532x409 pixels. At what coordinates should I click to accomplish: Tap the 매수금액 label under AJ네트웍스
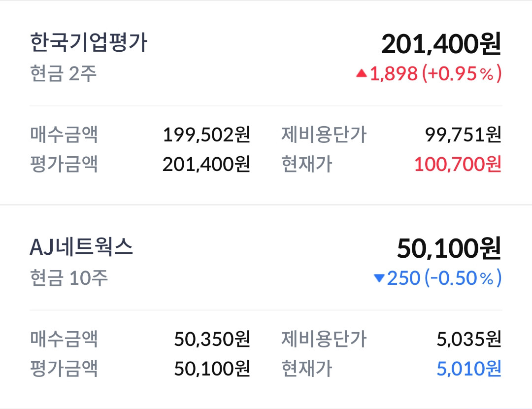tap(64, 339)
